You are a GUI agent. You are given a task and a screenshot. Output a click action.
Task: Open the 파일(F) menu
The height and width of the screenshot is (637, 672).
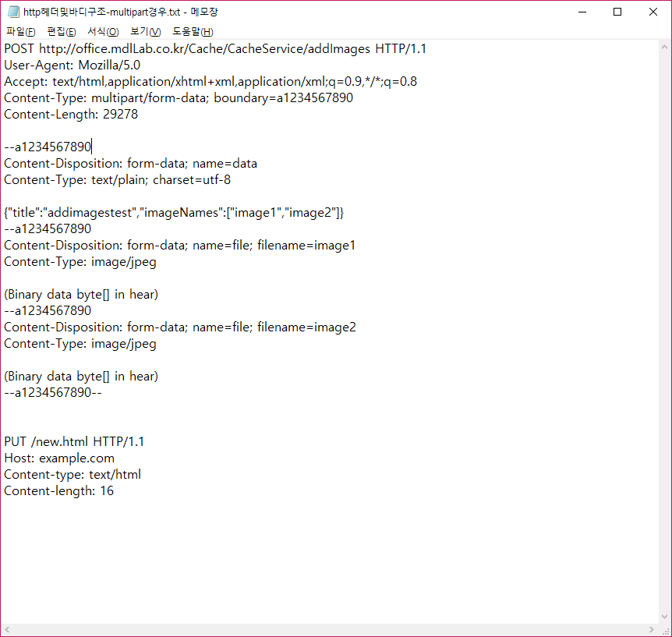[20, 31]
